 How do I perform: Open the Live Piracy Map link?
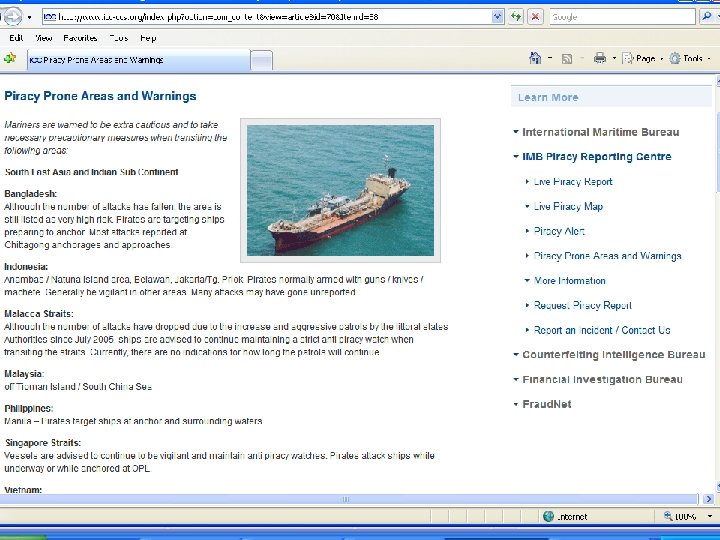[568, 207]
